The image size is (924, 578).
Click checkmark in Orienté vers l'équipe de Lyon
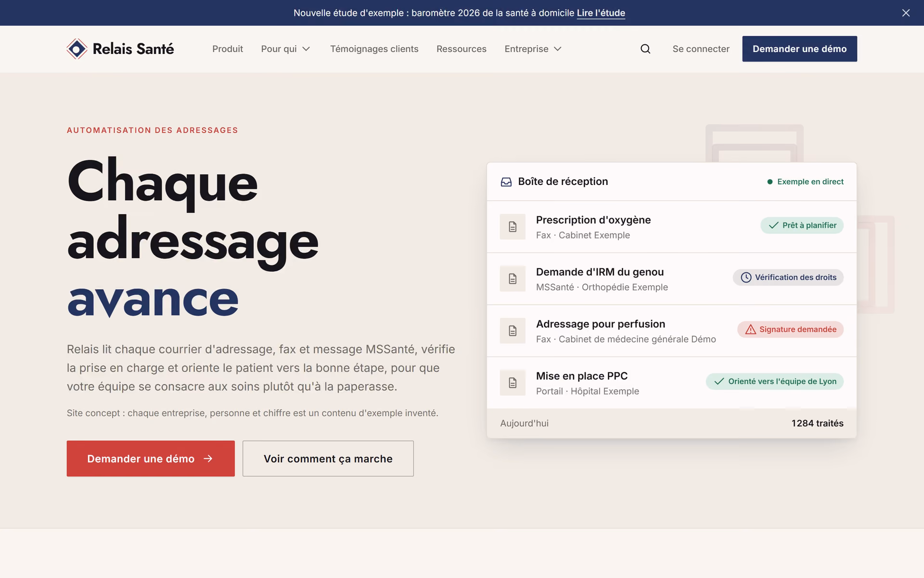coord(719,381)
